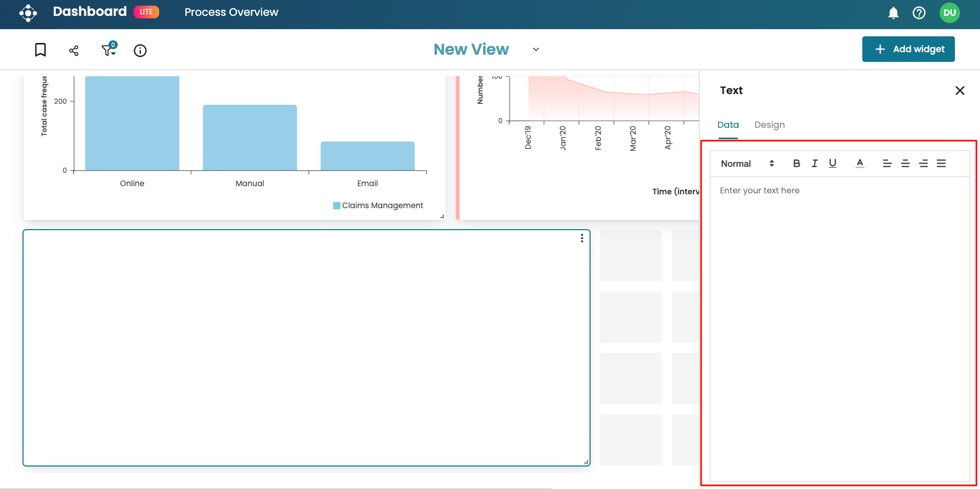980x489 pixels.
Task: Expand the Normal text style dropdown
Action: pos(747,164)
